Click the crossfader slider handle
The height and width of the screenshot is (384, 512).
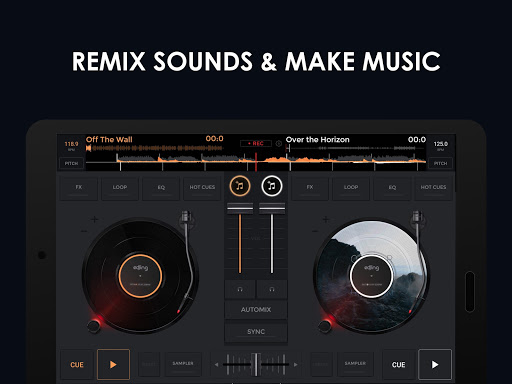click(256, 365)
